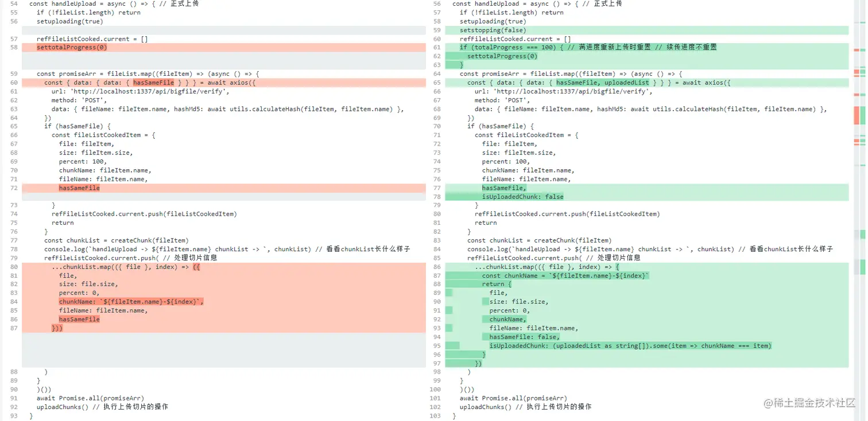This screenshot has height=421, width=868.
Task: Click added line with uploadedList as string[]
Action: click(x=630, y=346)
